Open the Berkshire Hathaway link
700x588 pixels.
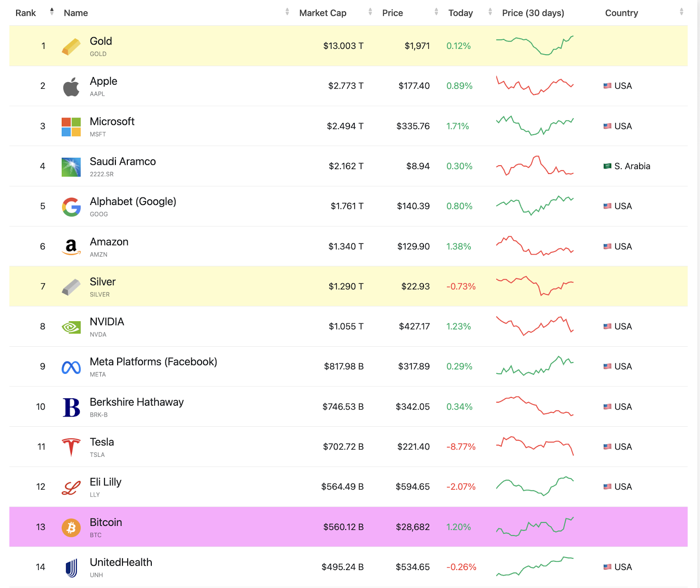point(136,402)
